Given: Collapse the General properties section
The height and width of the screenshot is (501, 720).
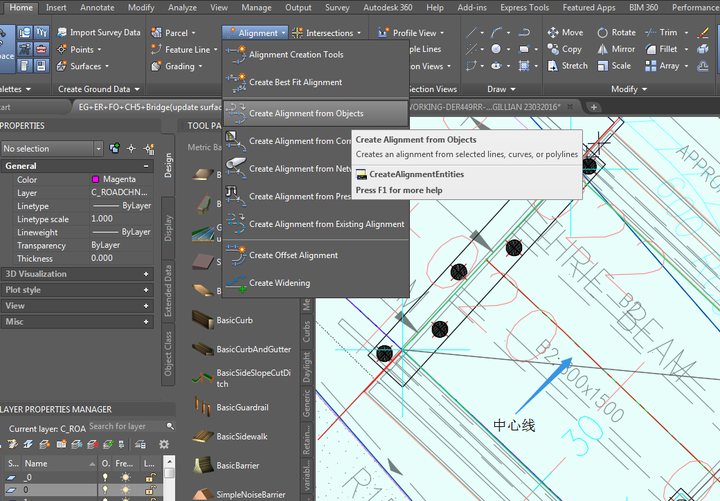Looking at the screenshot, I should tap(146, 166).
